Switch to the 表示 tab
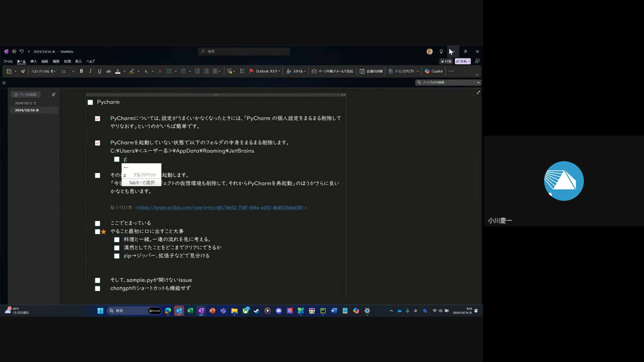This screenshot has width=644, height=362. pos(78,61)
